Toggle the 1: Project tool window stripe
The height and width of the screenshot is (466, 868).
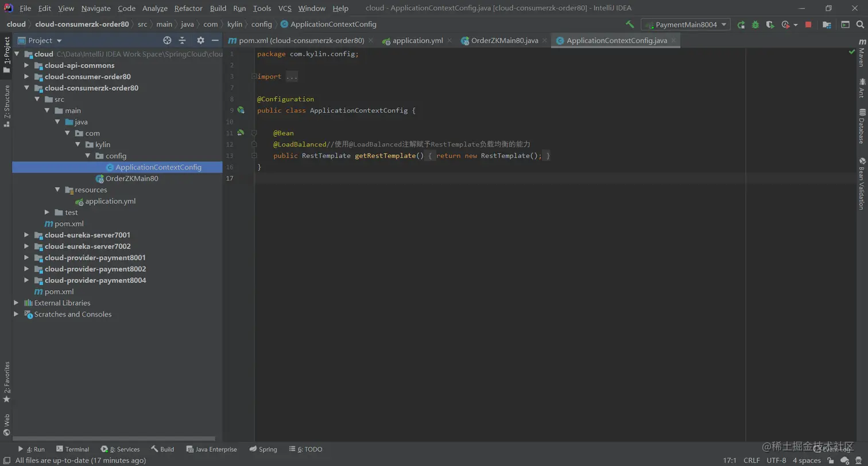(x=6, y=55)
